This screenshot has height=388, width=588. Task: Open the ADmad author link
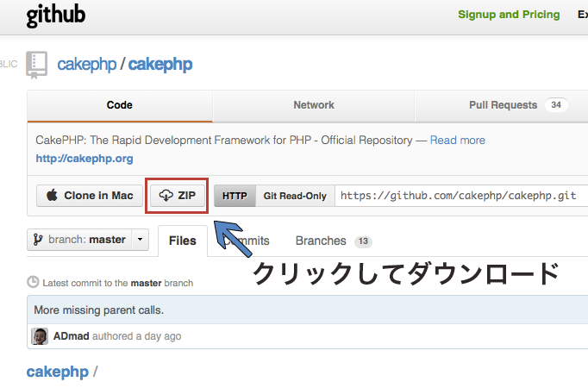point(69,336)
